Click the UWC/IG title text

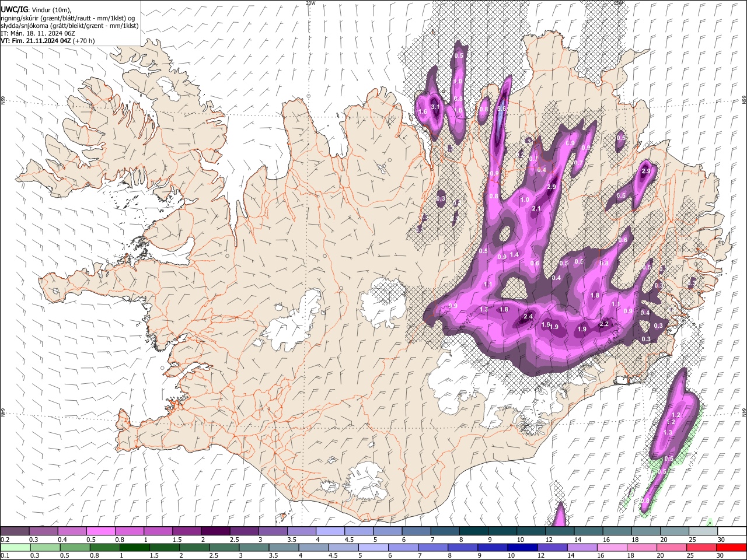coord(14,9)
